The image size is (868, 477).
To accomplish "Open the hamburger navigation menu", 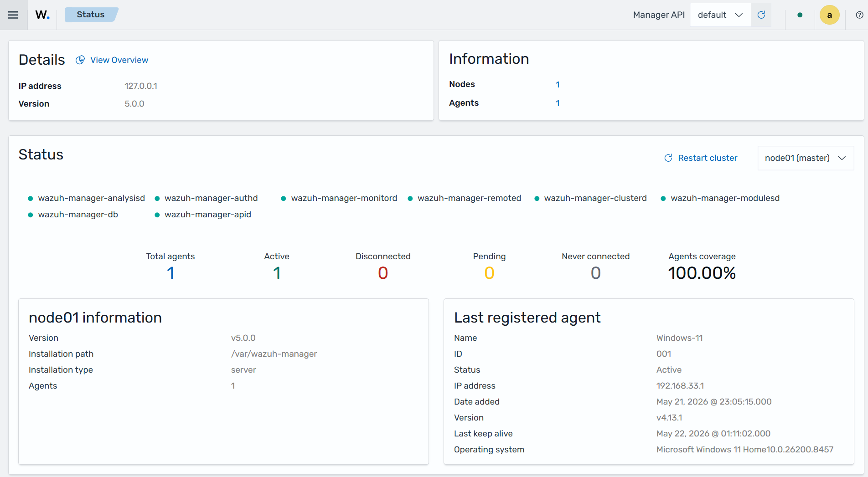I will [x=13, y=15].
